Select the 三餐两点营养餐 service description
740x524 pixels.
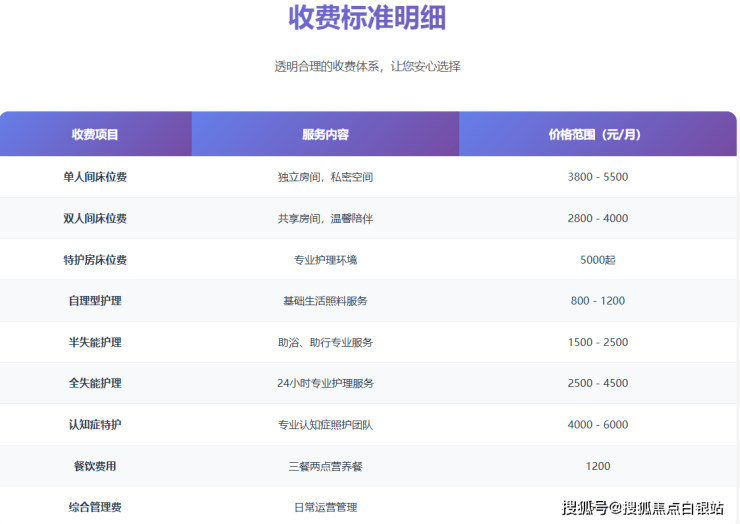[325, 466]
